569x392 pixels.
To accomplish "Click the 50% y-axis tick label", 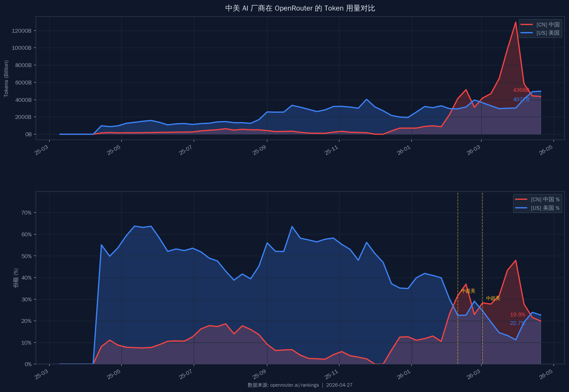I will click(x=26, y=256).
